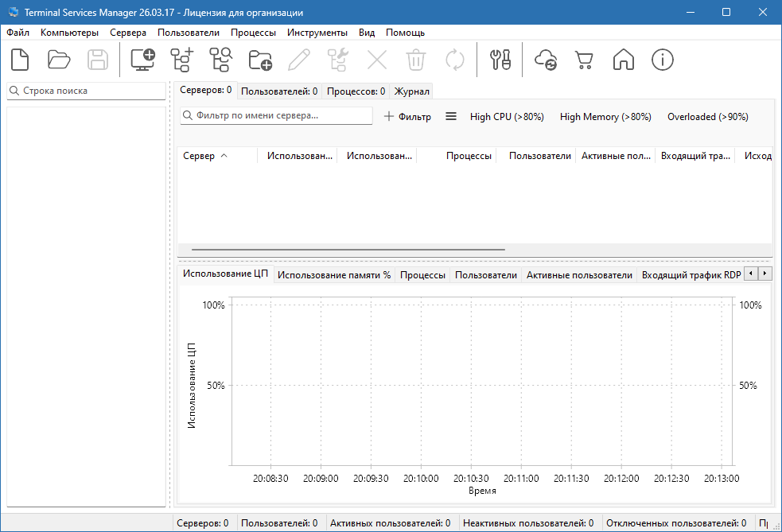Click the add folder group icon

pos(260,60)
